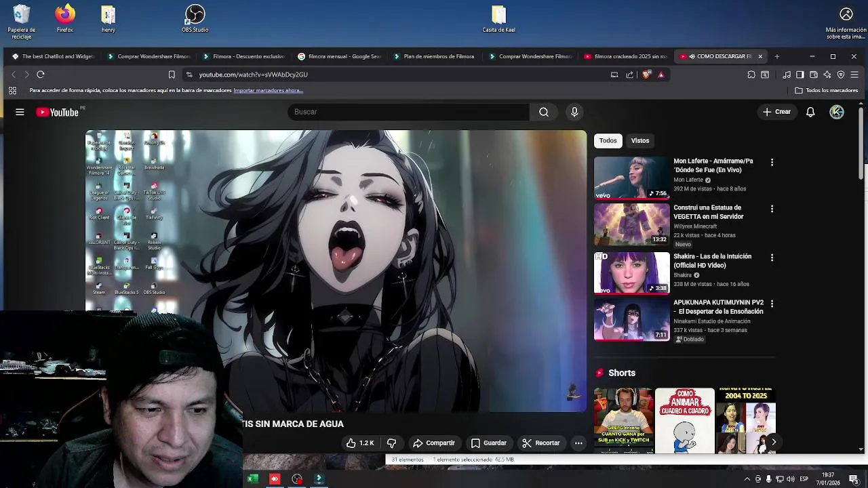This screenshot has height=488, width=868.
Task: Reload the page in the browser
Action: click(x=41, y=75)
